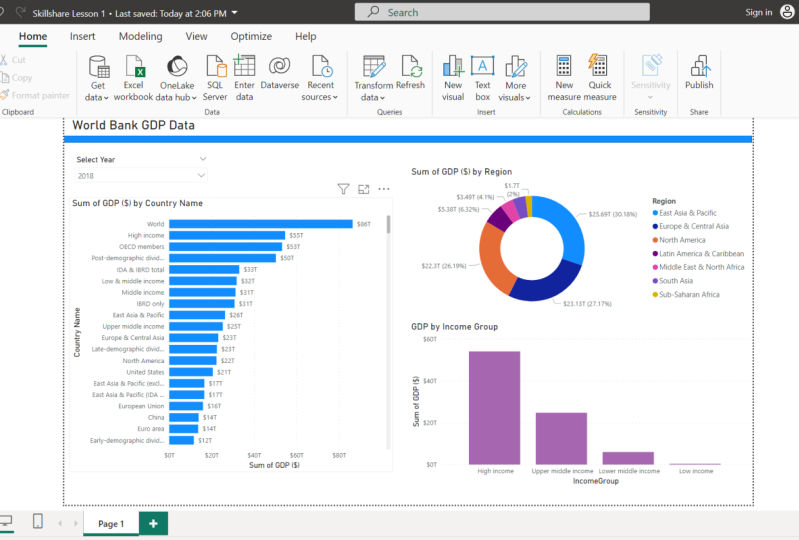This screenshot has height=540, width=799.
Task: Refresh the data queries
Action: pyautogui.click(x=410, y=72)
